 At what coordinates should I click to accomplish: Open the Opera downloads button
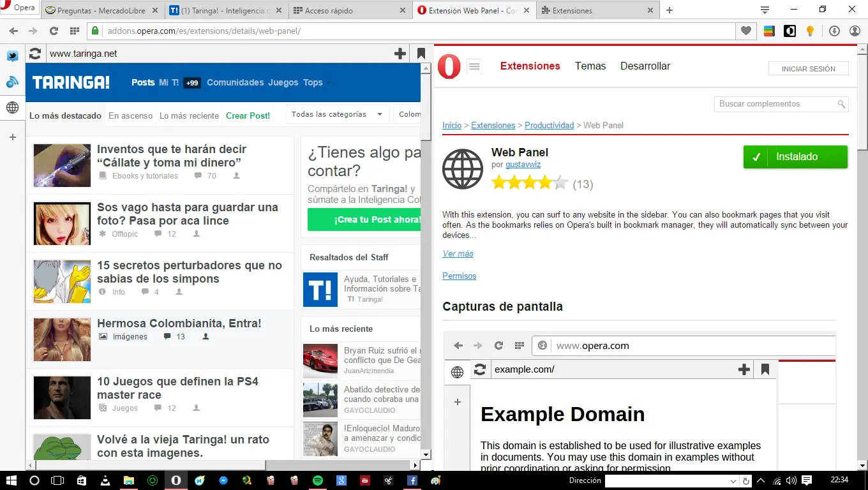click(834, 31)
